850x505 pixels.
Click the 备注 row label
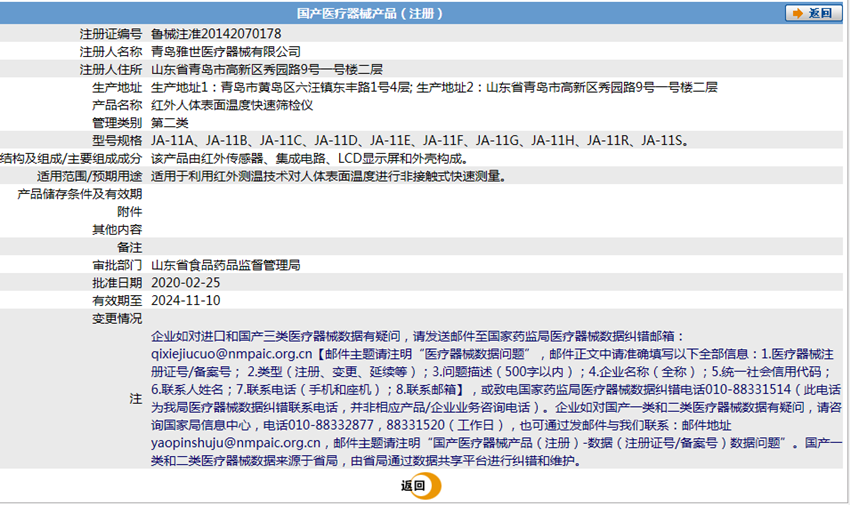pyautogui.click(x=130, y=247)
